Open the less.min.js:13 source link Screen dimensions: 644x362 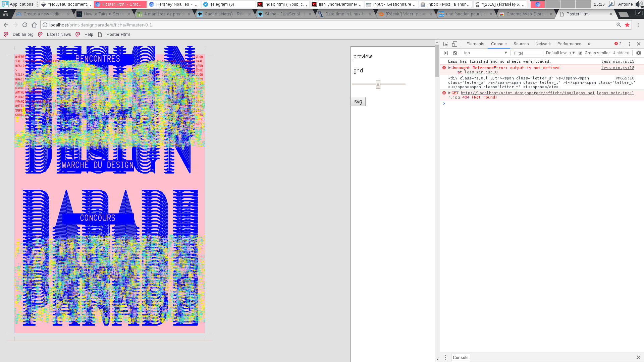click(x=618, y=61)
